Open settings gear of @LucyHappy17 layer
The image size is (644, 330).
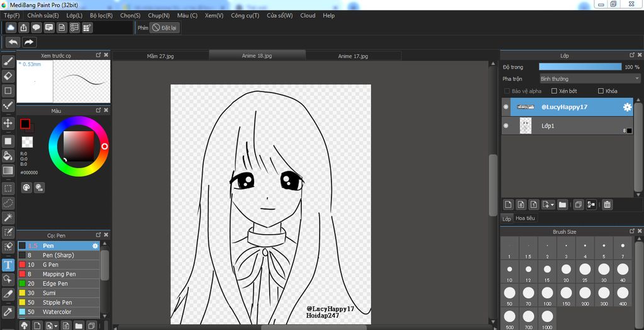pyautogui.click(x=627, y=107)
